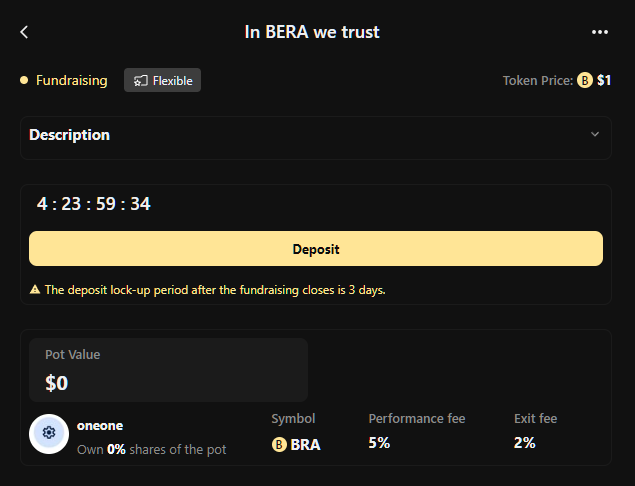Open the three-dot more options menu
This screenshot has width=635, height=486.
coord(600,32)
